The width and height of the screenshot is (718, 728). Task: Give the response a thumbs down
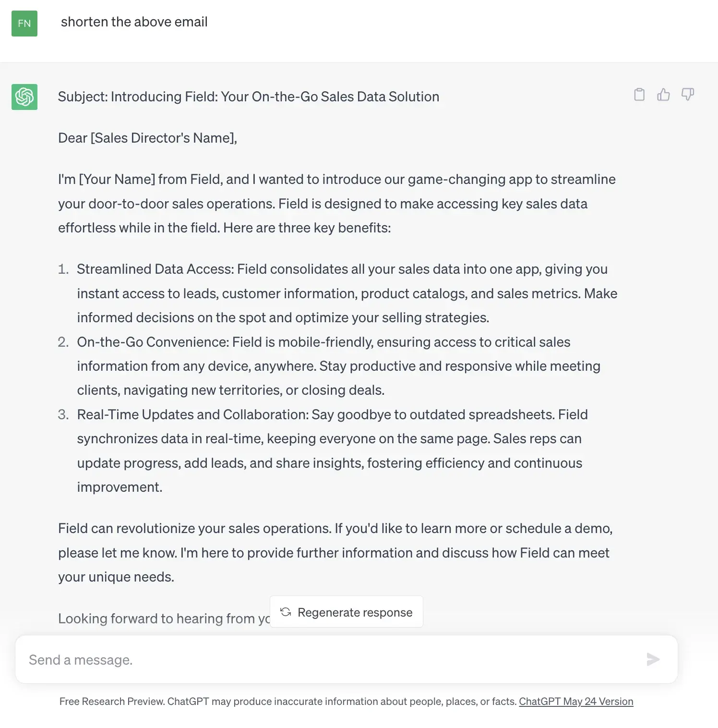(x=688, y=95)
